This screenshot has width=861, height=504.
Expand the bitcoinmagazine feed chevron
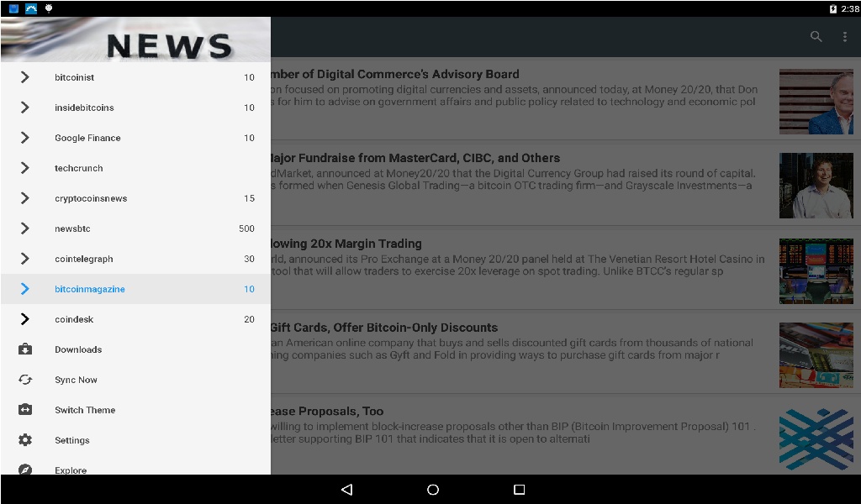coord(24,288)
